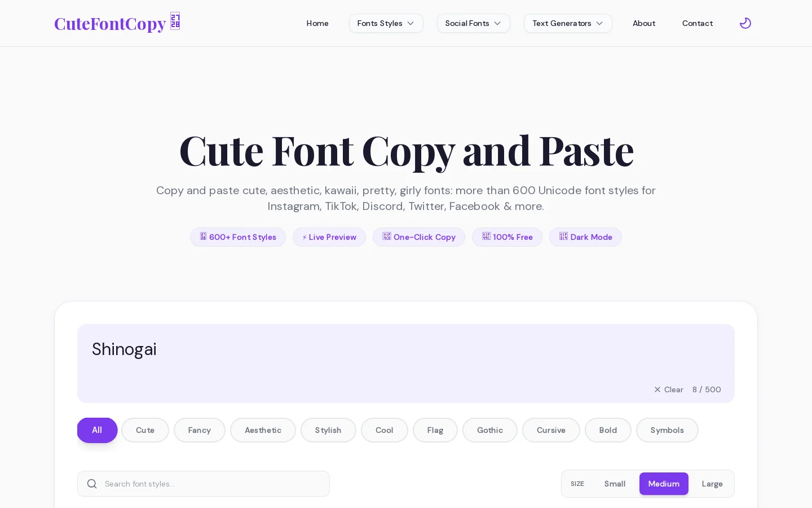The height and width of the screenshot is (508, 812).
Task: Select the Aesthetic category filter
Action: (x=263, y=430)
